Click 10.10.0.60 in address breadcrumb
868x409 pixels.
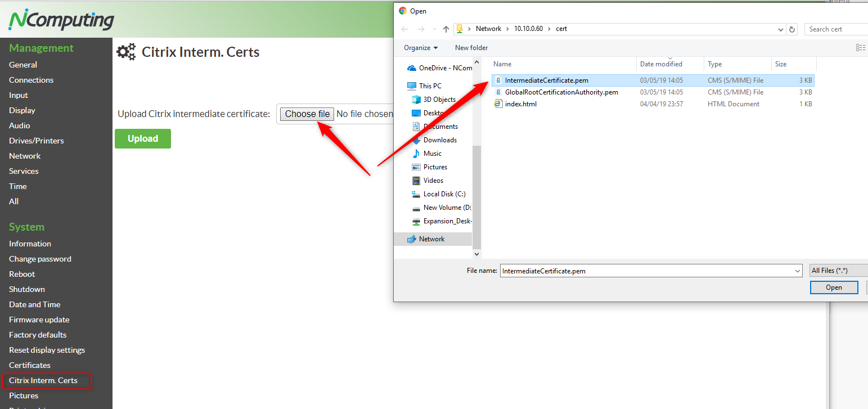click(528, 29)
